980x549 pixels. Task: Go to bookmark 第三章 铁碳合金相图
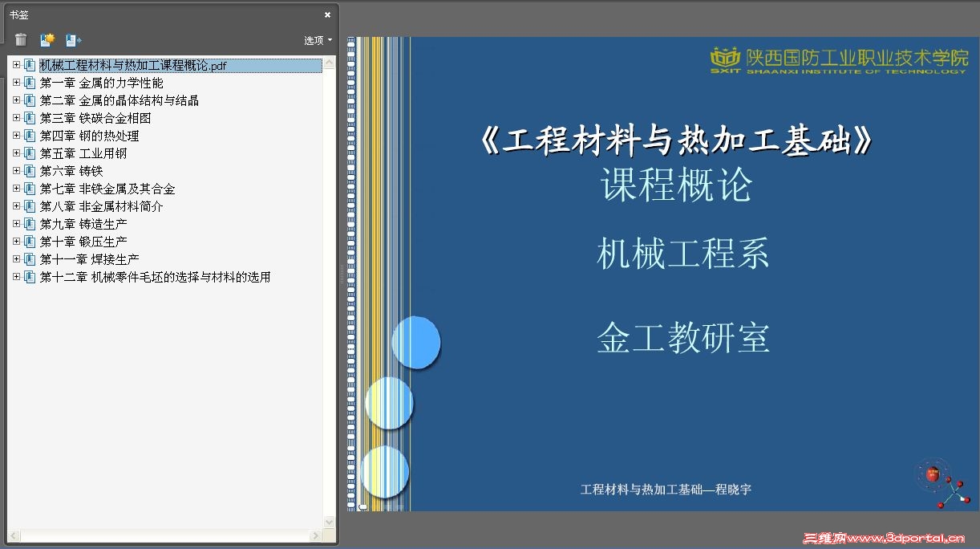[x=95, y=118]
